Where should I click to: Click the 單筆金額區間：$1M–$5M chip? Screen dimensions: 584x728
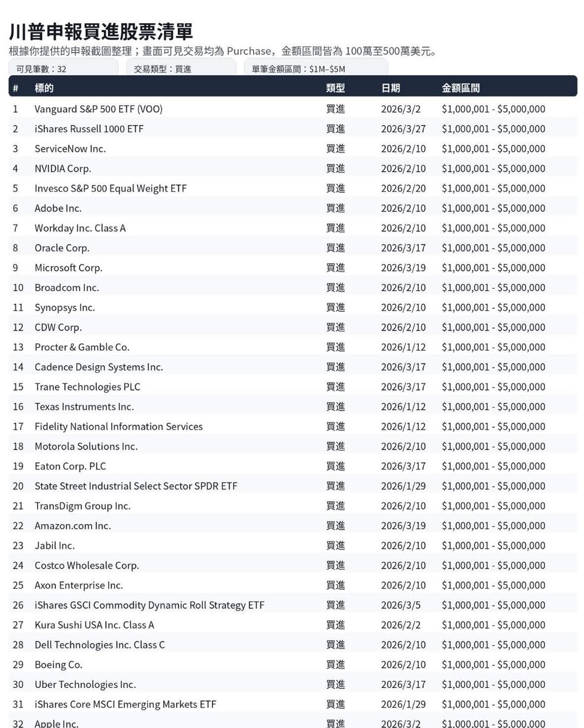[x=316, y=69]
